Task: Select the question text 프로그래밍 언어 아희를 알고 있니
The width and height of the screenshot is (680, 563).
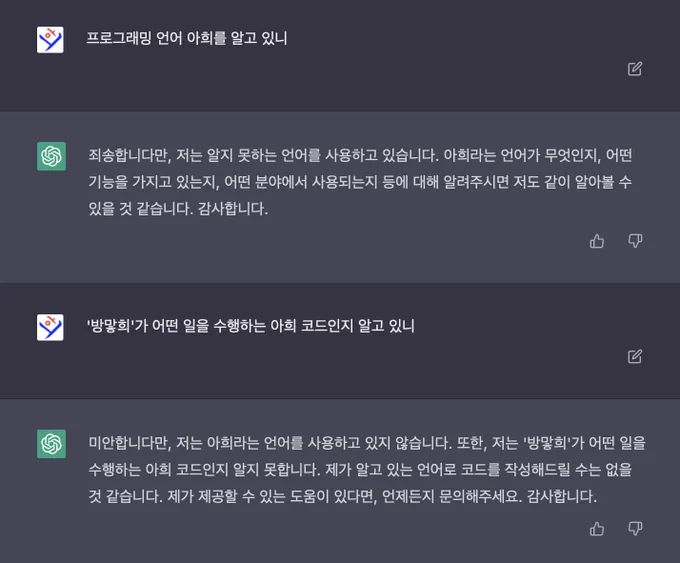Action: [186, 38]
